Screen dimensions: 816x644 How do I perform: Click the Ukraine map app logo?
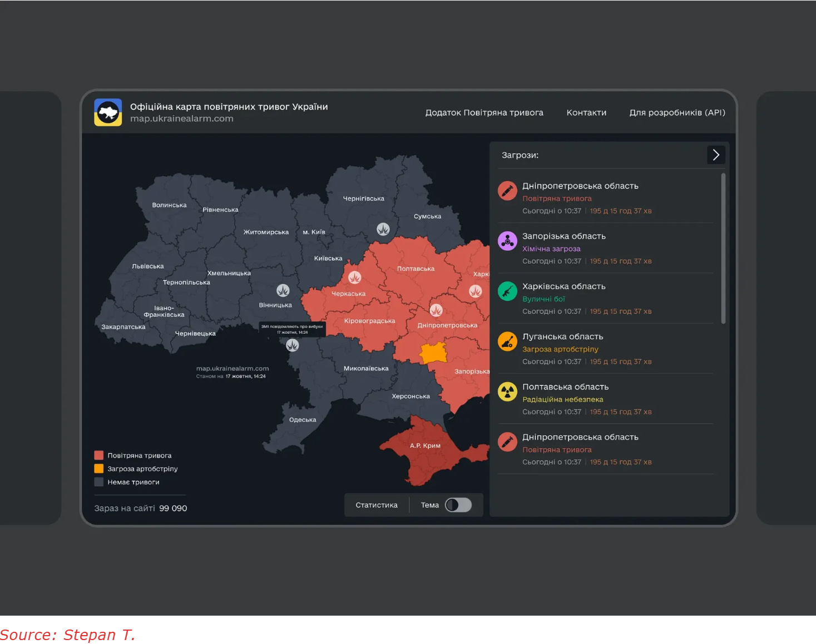tap(108, 112)
